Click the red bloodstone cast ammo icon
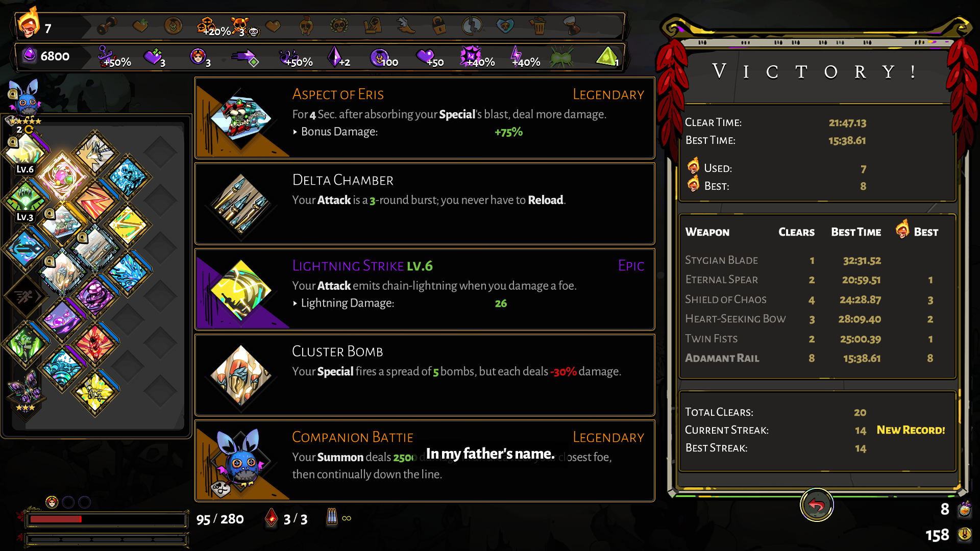This screenshot has height=551, width=980. point(272,518)
